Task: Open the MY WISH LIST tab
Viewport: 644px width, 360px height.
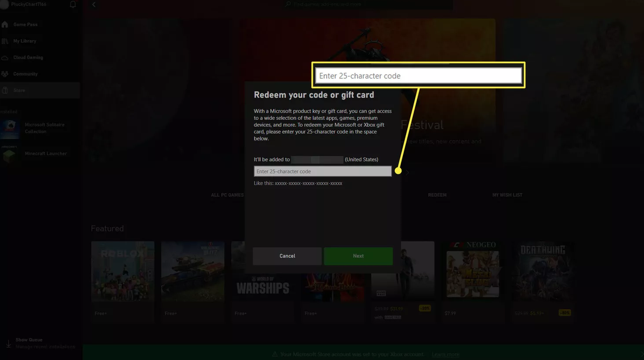Action: [x=507, y=195]
